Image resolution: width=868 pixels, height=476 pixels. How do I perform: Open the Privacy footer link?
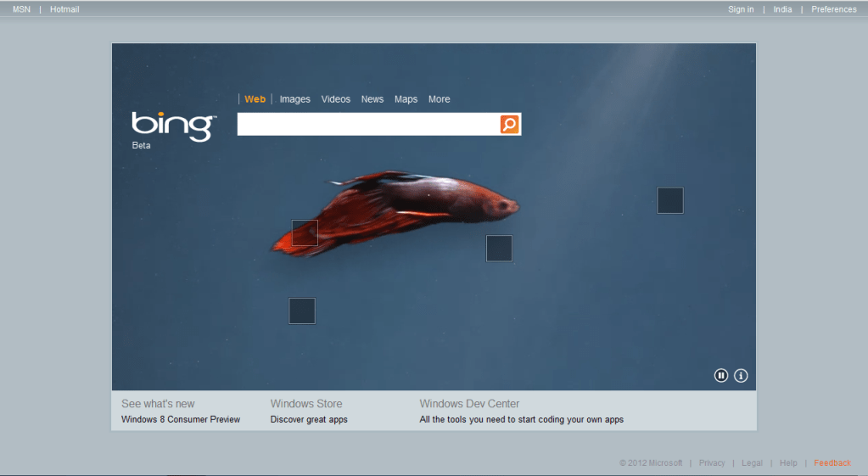(712, 463)
